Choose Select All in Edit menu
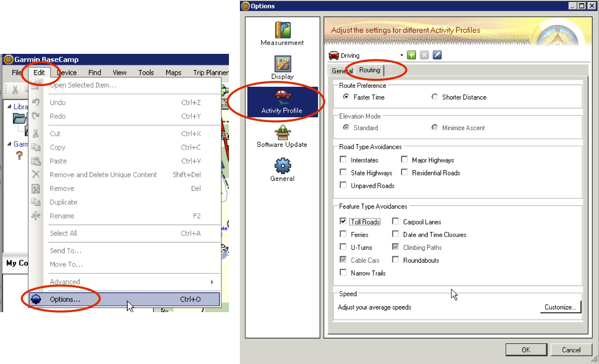This screenshot has width=599, height=364. pos(125,233)
